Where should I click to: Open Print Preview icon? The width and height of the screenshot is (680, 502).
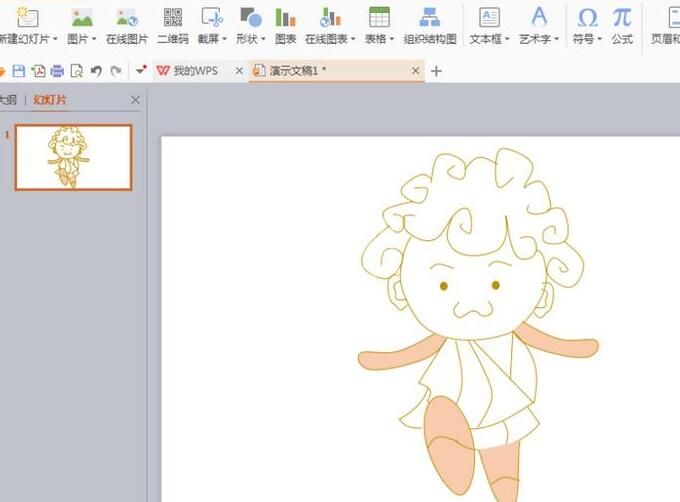click(76, 71)
